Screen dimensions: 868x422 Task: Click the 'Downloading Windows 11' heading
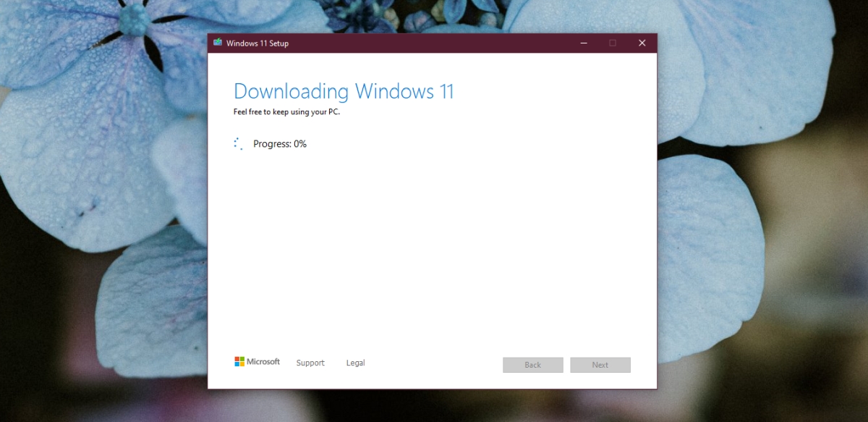point(344,92)
